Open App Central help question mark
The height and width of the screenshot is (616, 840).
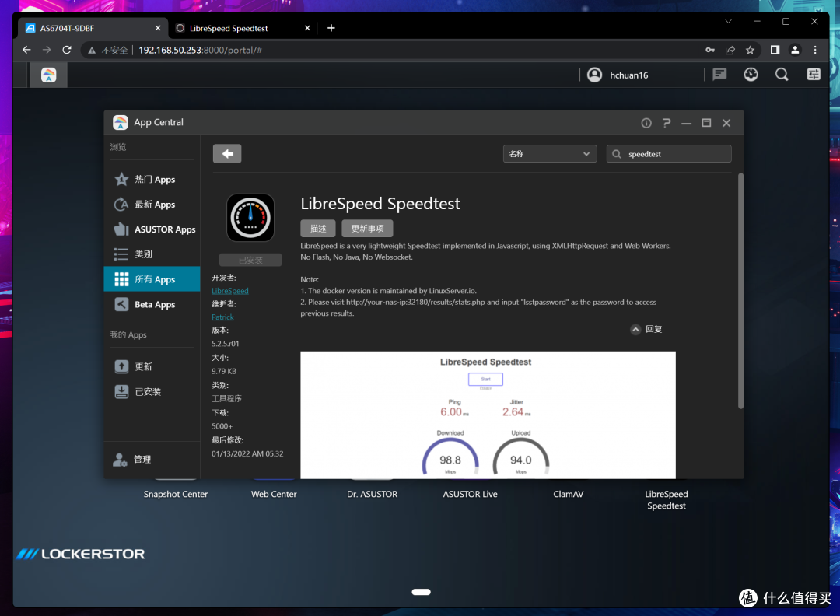tap(667, 123)
